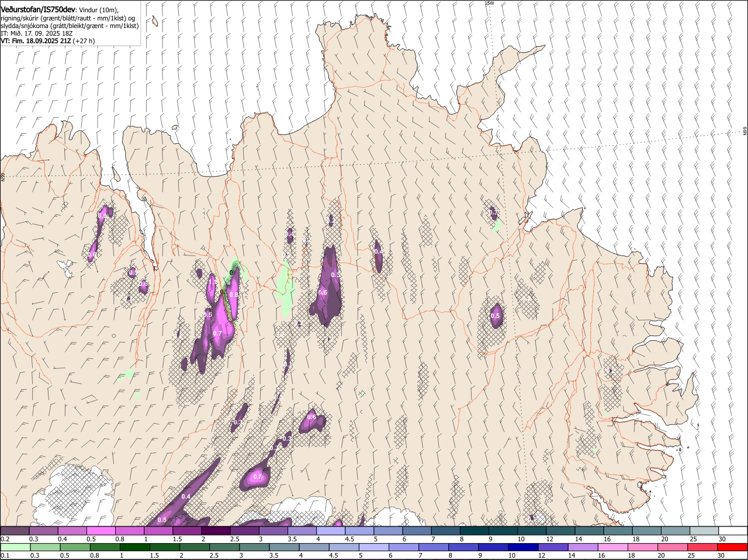This screenshot has width=748, height=560.
Task: Select lower scale swatch between 0.3 and 0.5
Action: [45, 547]
